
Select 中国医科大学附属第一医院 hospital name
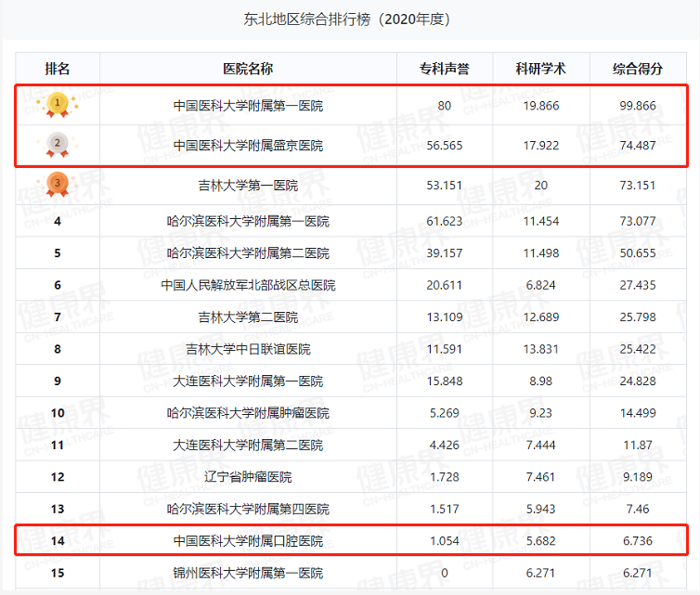pyautogui.click(x=248, y=106)
